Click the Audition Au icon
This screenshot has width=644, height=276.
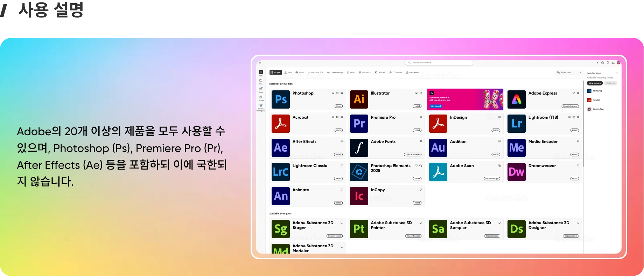point(438,148)
